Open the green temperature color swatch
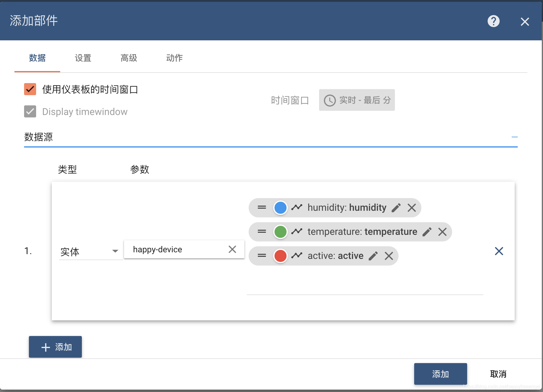Viewport: 543px width, 392px height. 280,232
